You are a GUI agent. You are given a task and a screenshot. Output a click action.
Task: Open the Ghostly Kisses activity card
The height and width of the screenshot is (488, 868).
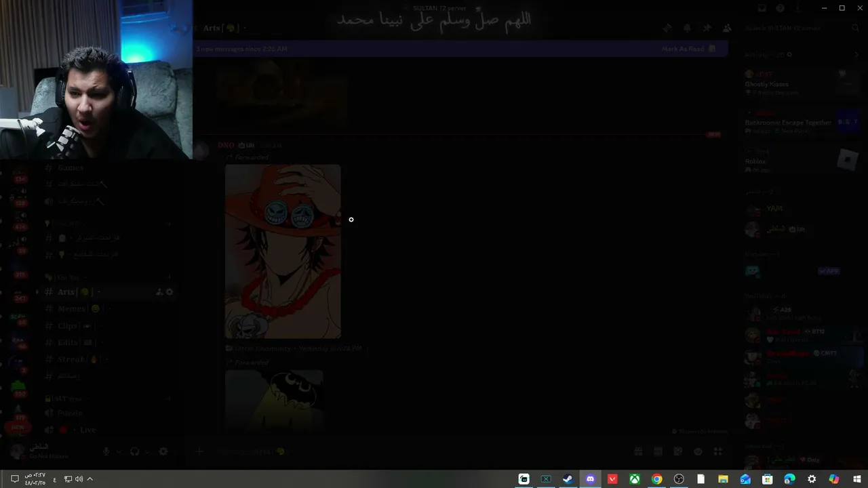click(x=802, y=83)
